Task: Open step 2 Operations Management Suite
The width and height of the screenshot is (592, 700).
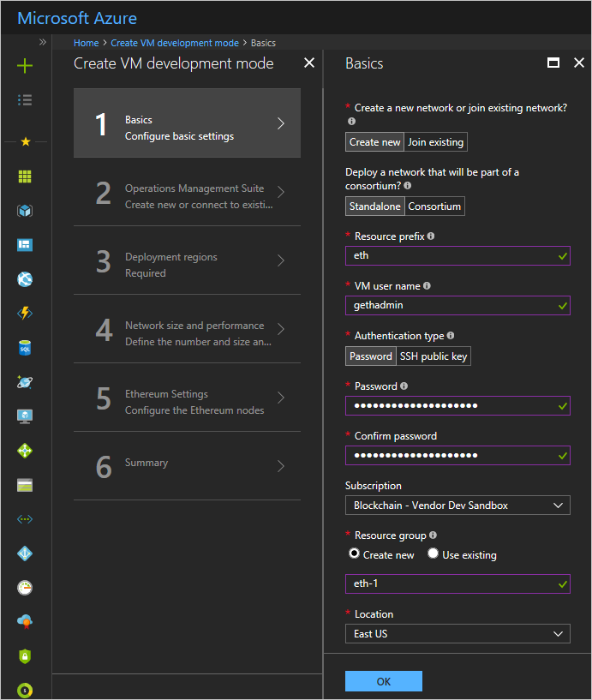Action: coord(187,196)
